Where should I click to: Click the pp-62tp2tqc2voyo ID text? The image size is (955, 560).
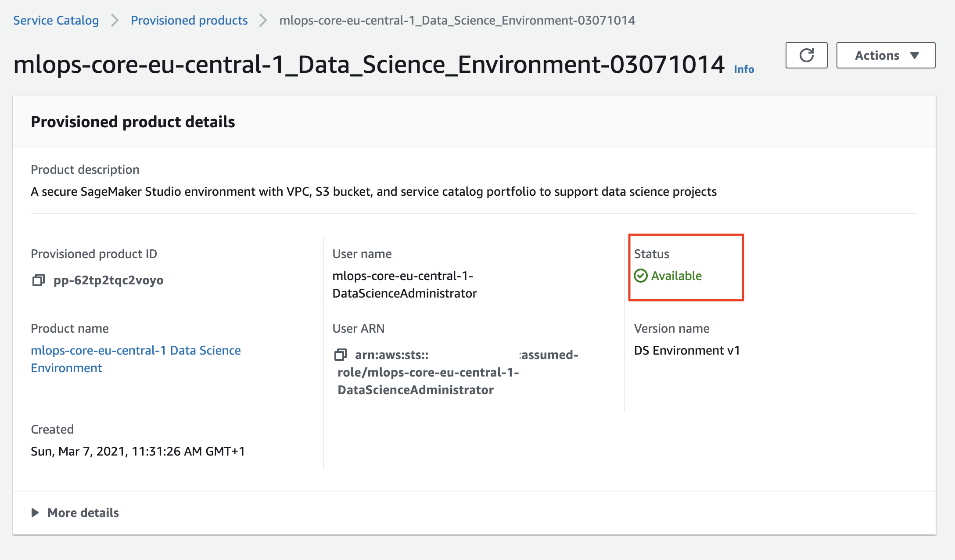click(x=108, y=280)
